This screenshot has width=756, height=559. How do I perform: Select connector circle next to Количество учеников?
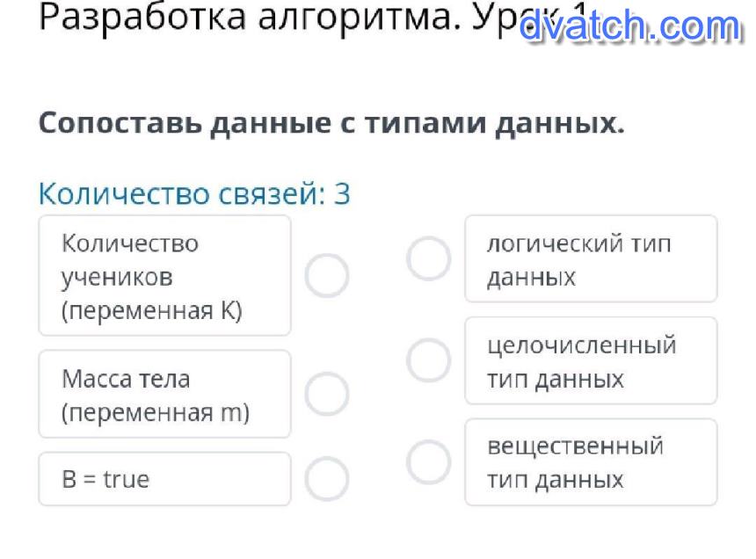point(327,276)
